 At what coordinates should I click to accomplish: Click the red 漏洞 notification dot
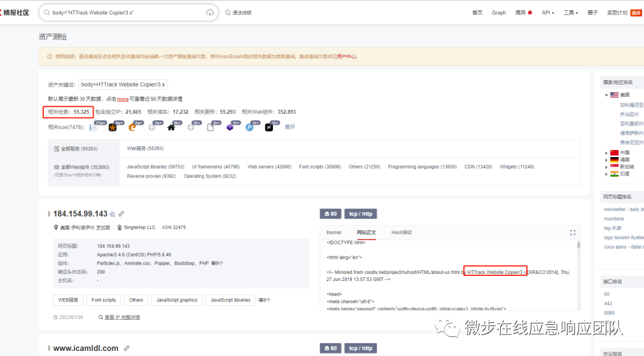tap(530, 12)
